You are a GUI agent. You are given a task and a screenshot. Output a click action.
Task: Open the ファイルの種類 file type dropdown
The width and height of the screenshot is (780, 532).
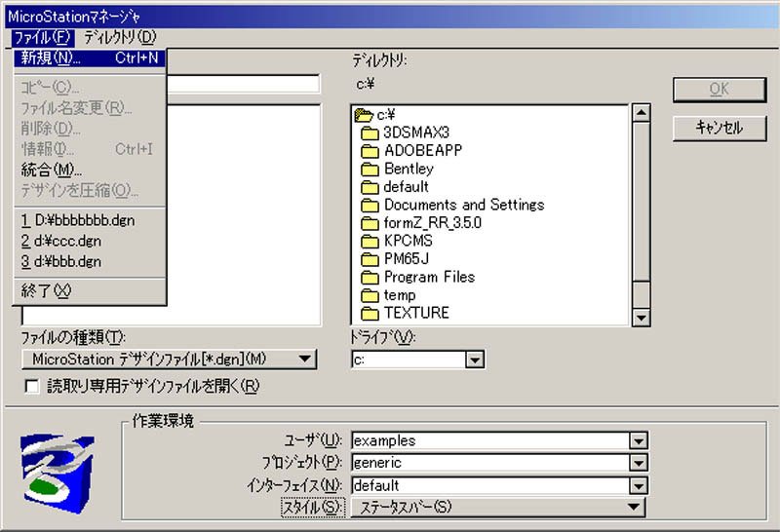click(169, 359)
